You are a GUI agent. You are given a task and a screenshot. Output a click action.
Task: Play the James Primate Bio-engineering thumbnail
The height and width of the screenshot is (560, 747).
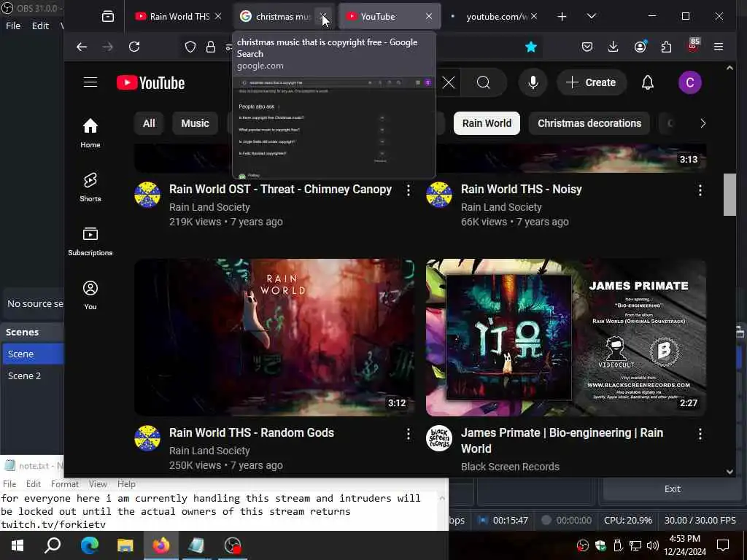[565, 337]
